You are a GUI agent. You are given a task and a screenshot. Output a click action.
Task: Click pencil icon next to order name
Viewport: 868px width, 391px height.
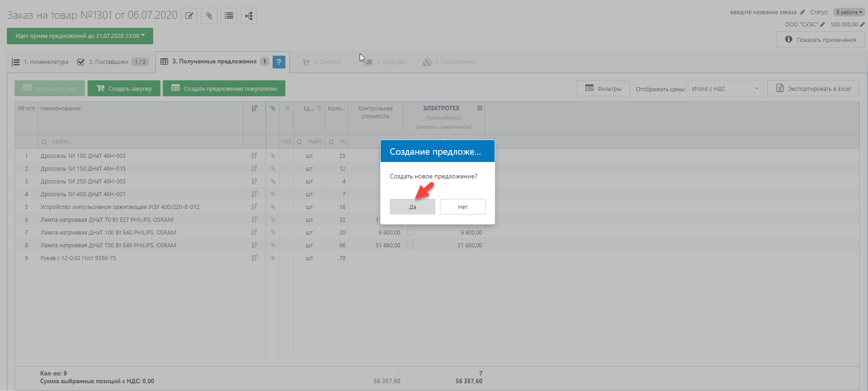tap(802, 12)
